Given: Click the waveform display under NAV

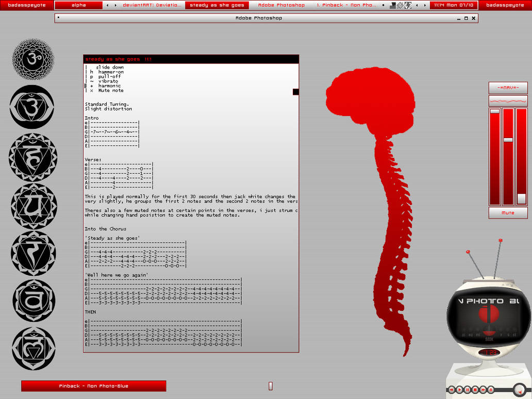Looking at the screenshot, I should tap(508, 101).
